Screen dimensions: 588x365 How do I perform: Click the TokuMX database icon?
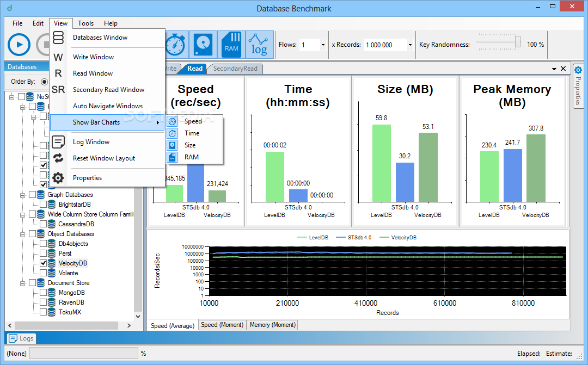pyautogui.click(x=52, y=312)
